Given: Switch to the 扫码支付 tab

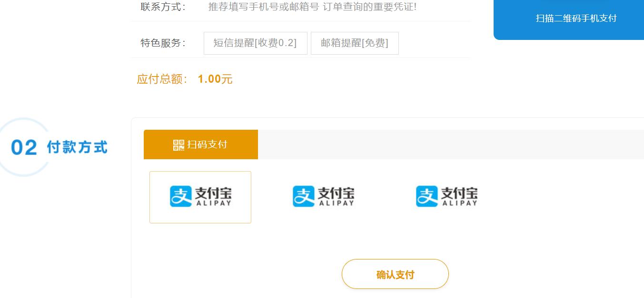Looking at the screenshot, I should [201, 144].
